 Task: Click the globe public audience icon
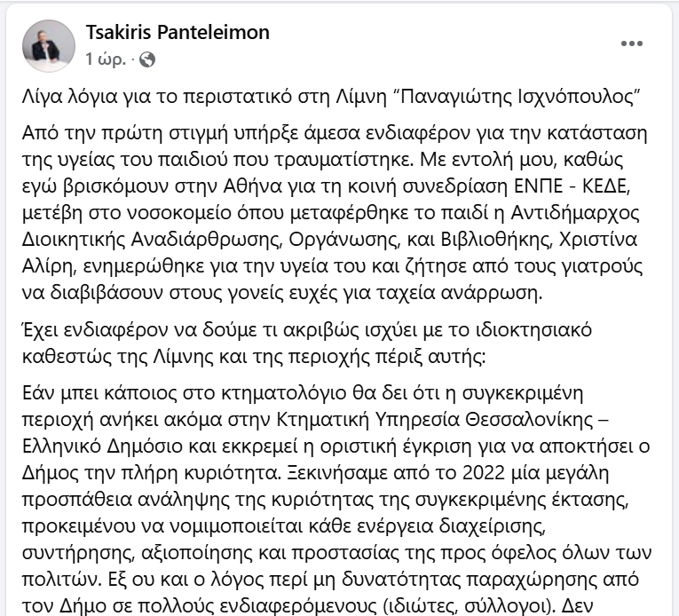coord(147,59)
